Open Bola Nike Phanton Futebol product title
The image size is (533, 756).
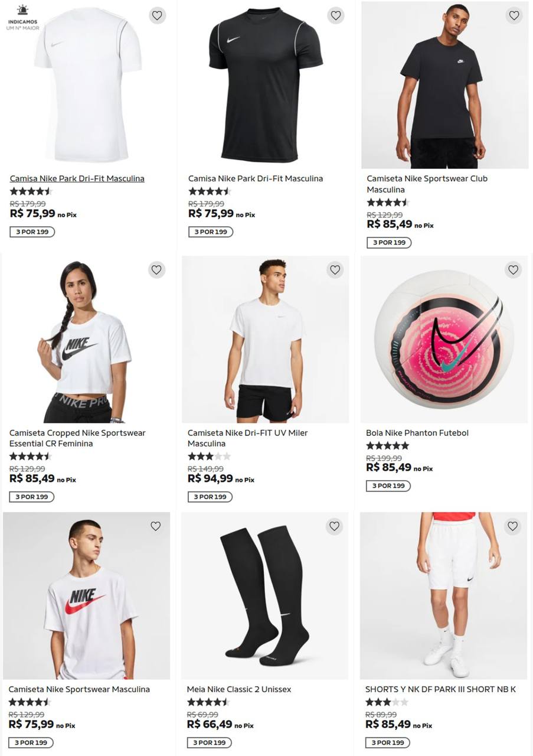click(x=417, y=433)
